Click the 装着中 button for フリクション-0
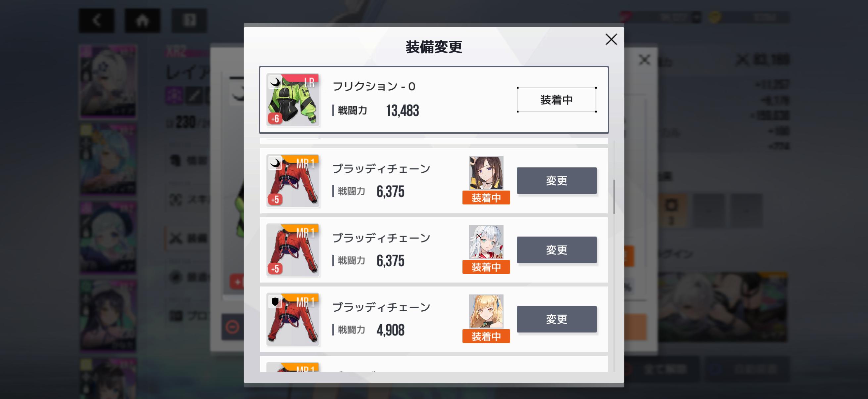The width and height of the screenshot is (868, 399). [556, 100]
